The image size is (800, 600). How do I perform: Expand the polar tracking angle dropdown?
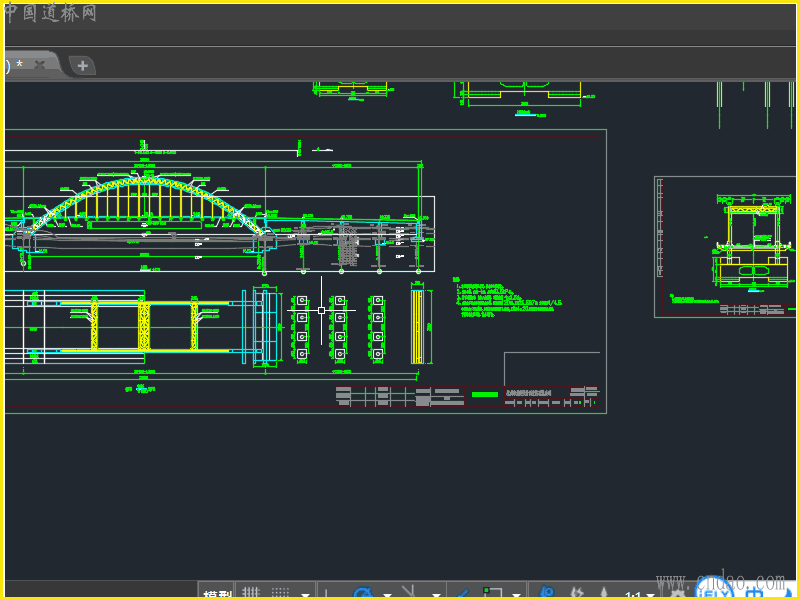[387, 595]
